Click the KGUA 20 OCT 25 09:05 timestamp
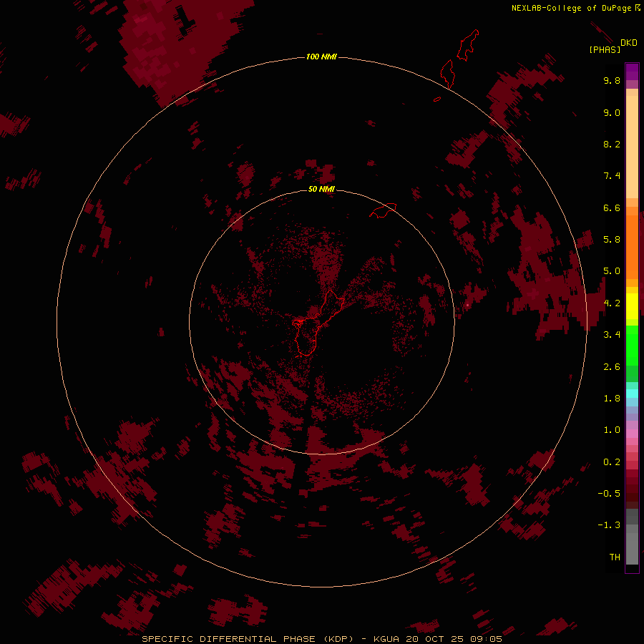The height and width of the screenshot is (644, 644). click(438, 639)
